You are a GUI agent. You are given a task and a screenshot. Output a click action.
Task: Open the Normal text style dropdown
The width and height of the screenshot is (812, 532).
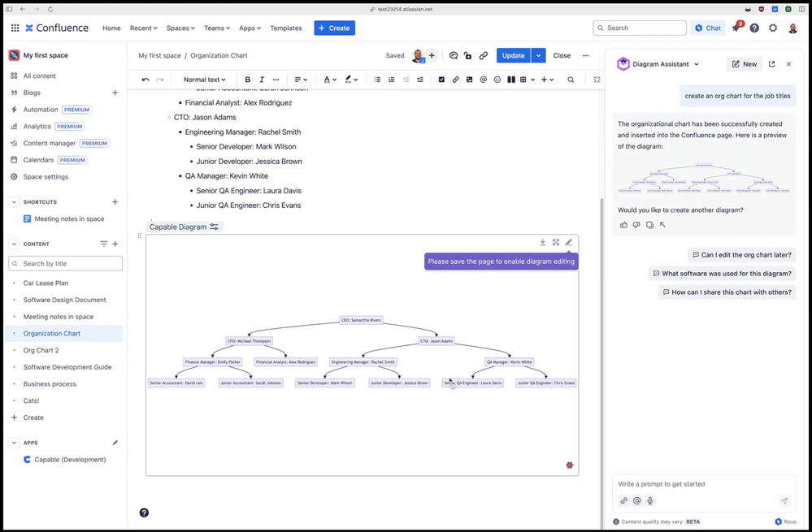click(205, 80)
